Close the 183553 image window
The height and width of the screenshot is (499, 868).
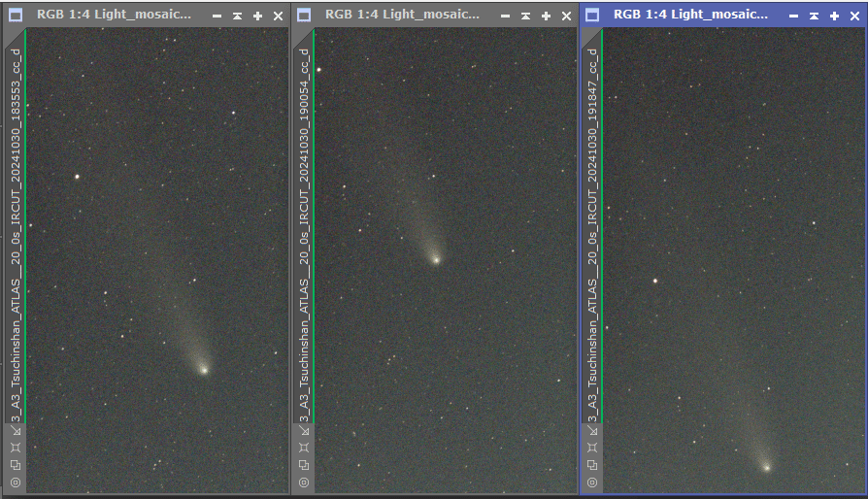pos(279,17)
